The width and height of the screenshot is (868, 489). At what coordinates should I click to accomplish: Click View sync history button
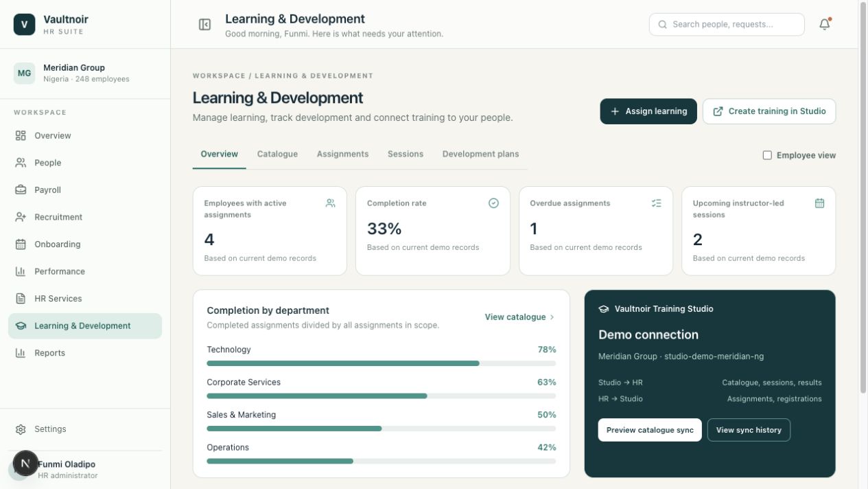749,430
